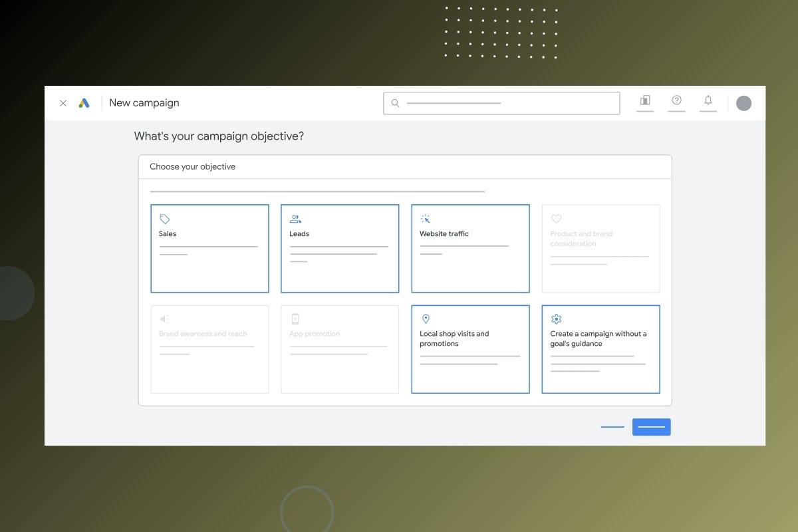Click the Brand awareness megaphone icon
The image size is (798, 532).
tap(164, 319)
